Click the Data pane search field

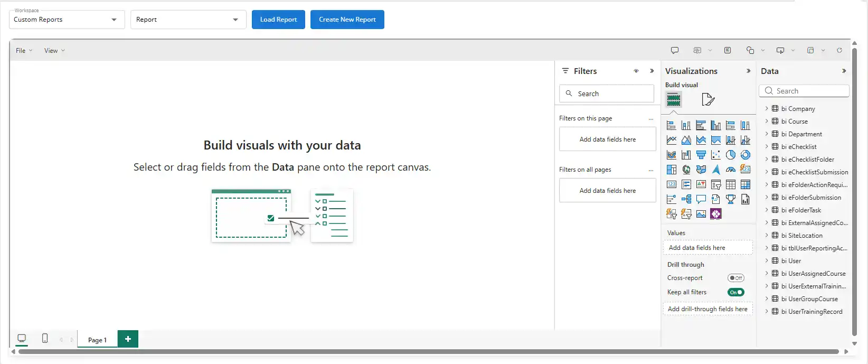pos(804,91)
